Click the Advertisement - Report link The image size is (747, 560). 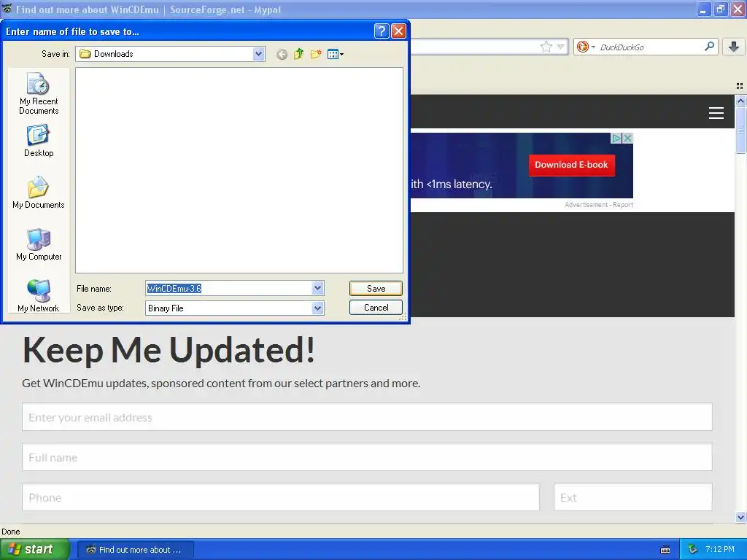pyautogui.click(x=599, y=205)
